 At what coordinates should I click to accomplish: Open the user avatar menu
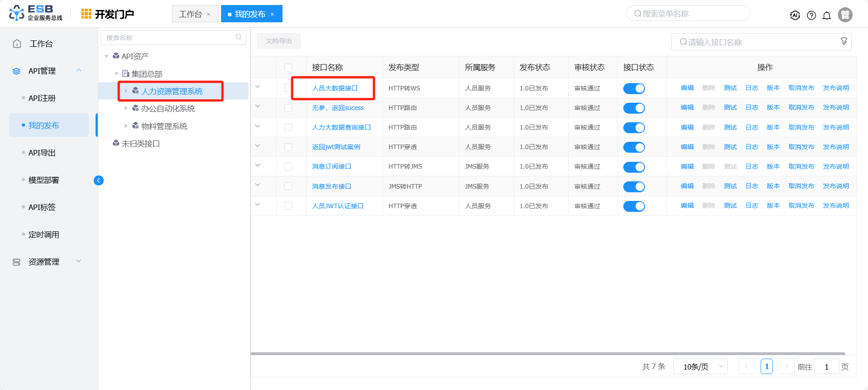pyautogui.click(x=845, y=15)
